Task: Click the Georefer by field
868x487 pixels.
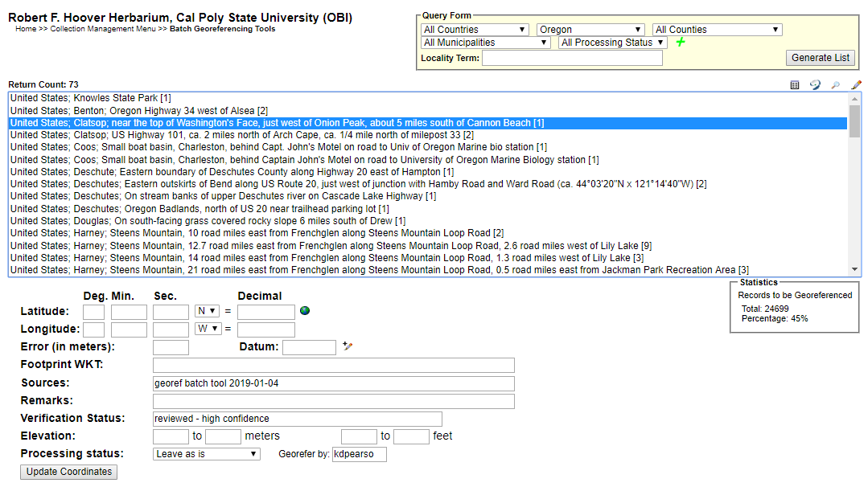Action: [360, 454]
